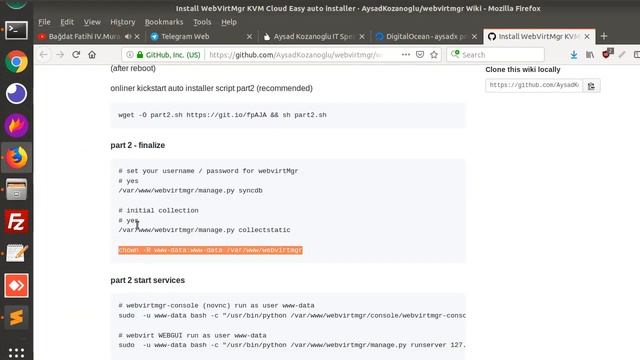Click the manage.py runserver sudo command
The height and width of the screenshot is (360, 640).
click(291, 345)
